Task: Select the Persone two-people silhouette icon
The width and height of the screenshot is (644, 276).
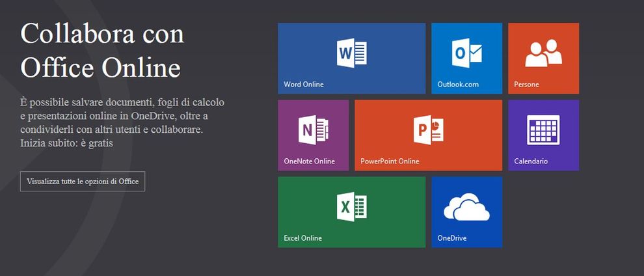Action: [x=543, y=53]
